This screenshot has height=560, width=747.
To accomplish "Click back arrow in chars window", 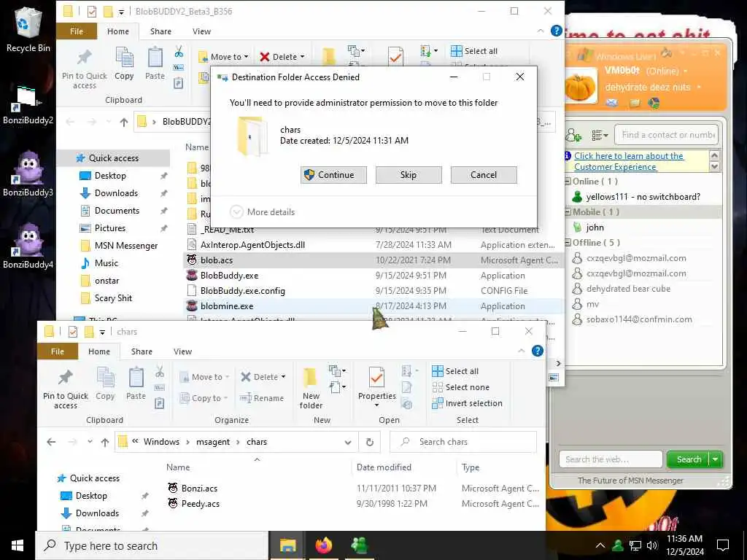I will 52,443.
